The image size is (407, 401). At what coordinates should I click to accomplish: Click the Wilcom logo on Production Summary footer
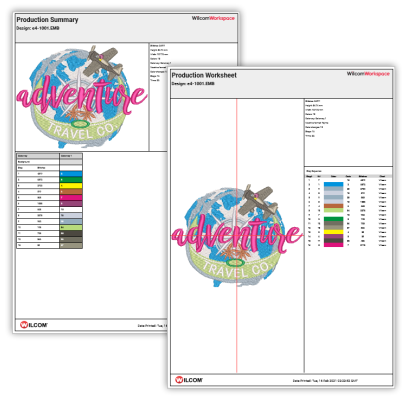[34, 324]
